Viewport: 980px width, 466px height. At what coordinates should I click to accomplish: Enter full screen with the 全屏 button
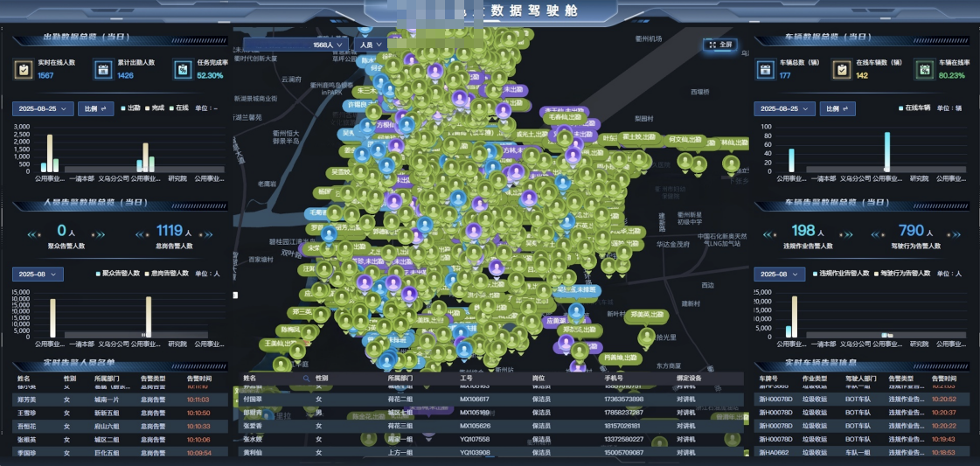[721, 45]
